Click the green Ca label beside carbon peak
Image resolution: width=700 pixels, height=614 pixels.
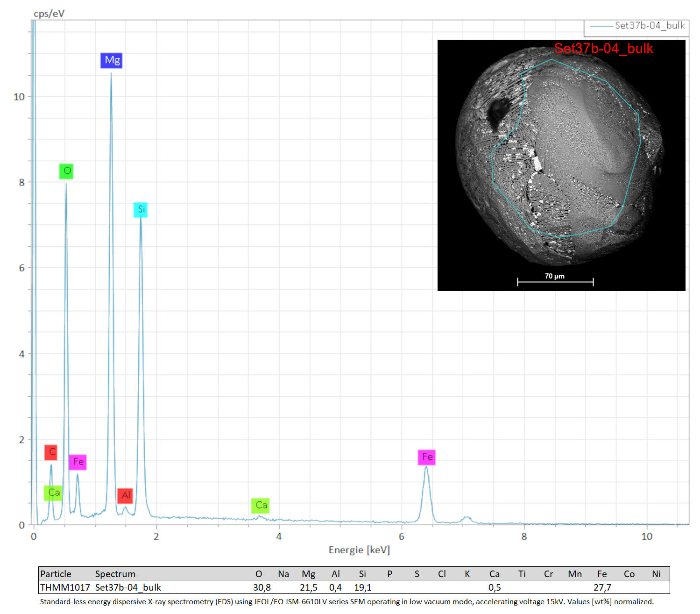53,493
